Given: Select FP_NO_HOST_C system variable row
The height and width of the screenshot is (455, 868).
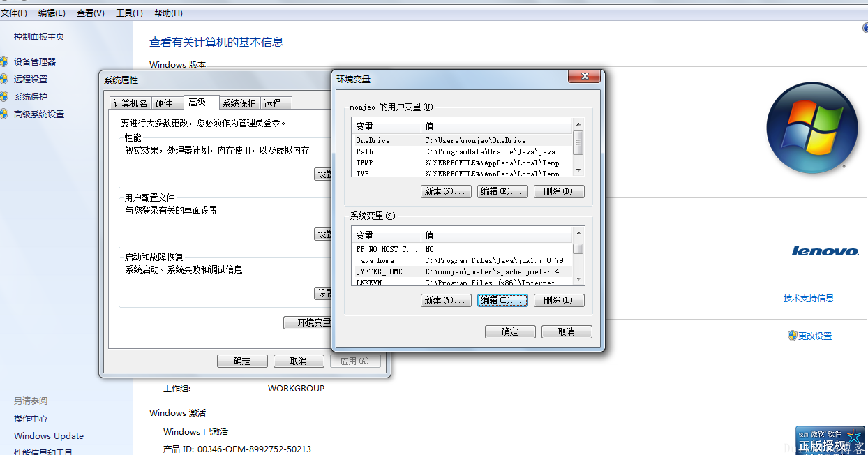Looking at the screenshot, I should [463, 249].
